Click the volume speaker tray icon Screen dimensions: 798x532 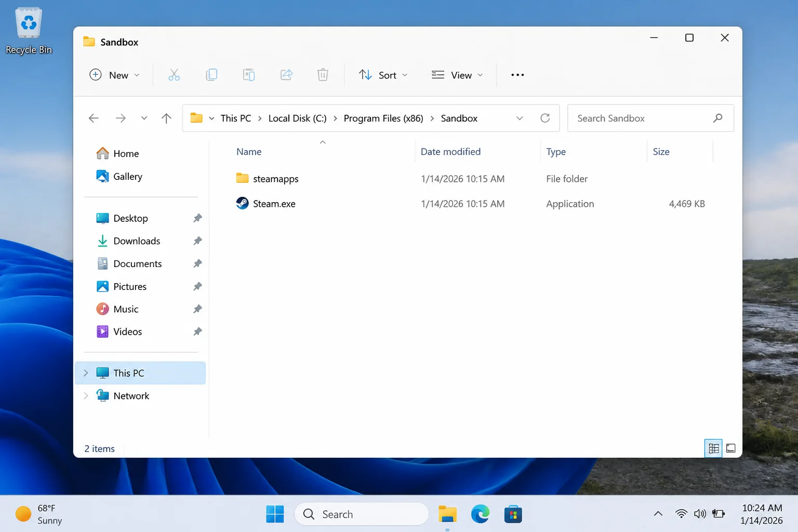(x=700, y=514)
